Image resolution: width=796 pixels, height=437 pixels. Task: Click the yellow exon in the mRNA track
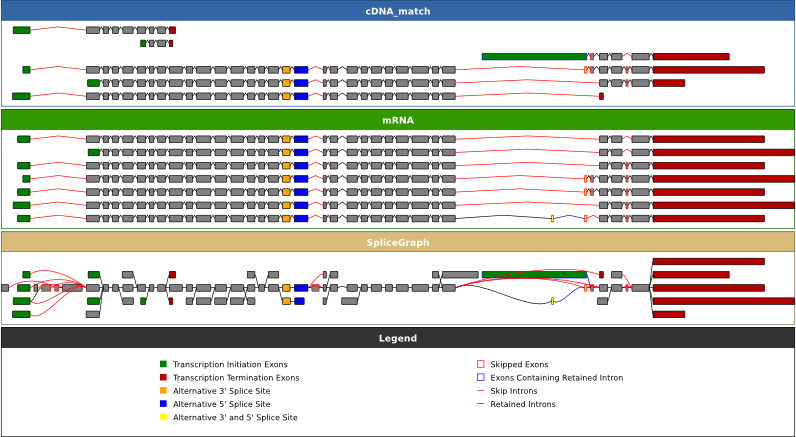(x=552, y=218)
